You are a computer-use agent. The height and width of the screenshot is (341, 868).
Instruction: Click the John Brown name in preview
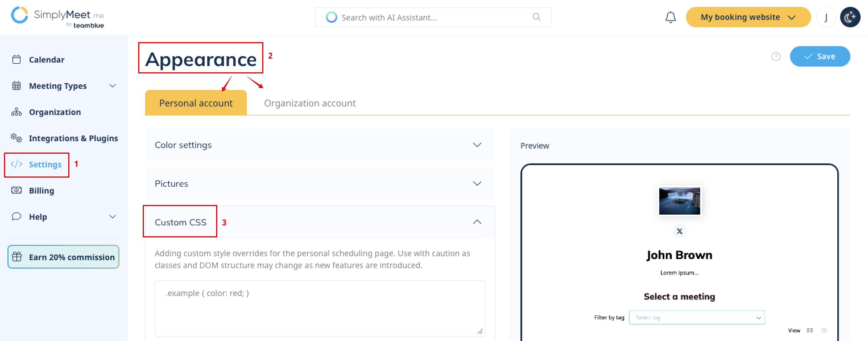(x=679, y=255)
